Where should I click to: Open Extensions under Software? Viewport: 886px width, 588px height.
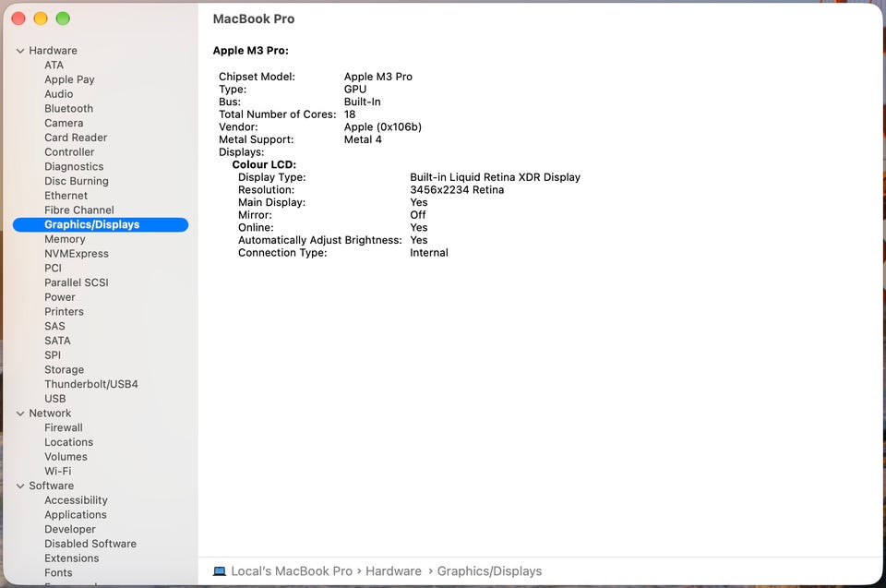coord(72,558)
